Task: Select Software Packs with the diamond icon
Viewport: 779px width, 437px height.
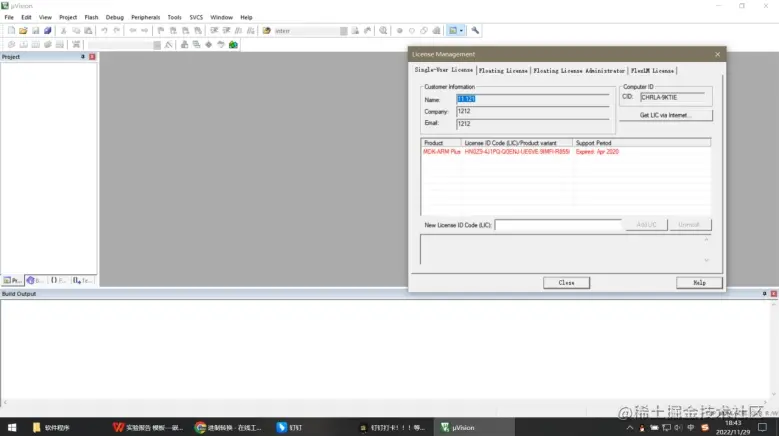Action: click(209, 45)
